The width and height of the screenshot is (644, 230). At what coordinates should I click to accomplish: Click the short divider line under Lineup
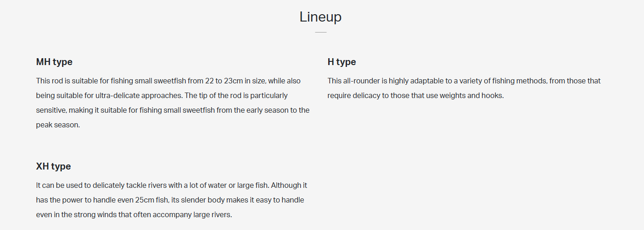click(x=320, y=33)
